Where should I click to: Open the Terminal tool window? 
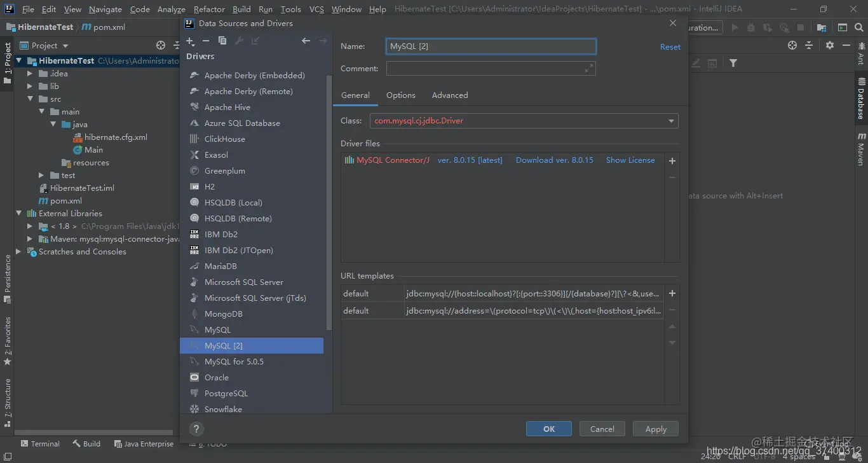tap(40, 444)
